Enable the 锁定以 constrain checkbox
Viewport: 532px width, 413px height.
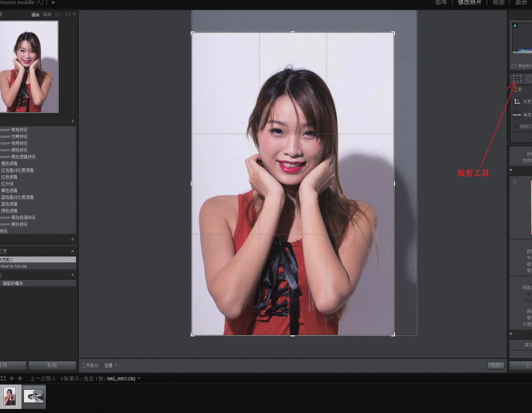(516, 127)
